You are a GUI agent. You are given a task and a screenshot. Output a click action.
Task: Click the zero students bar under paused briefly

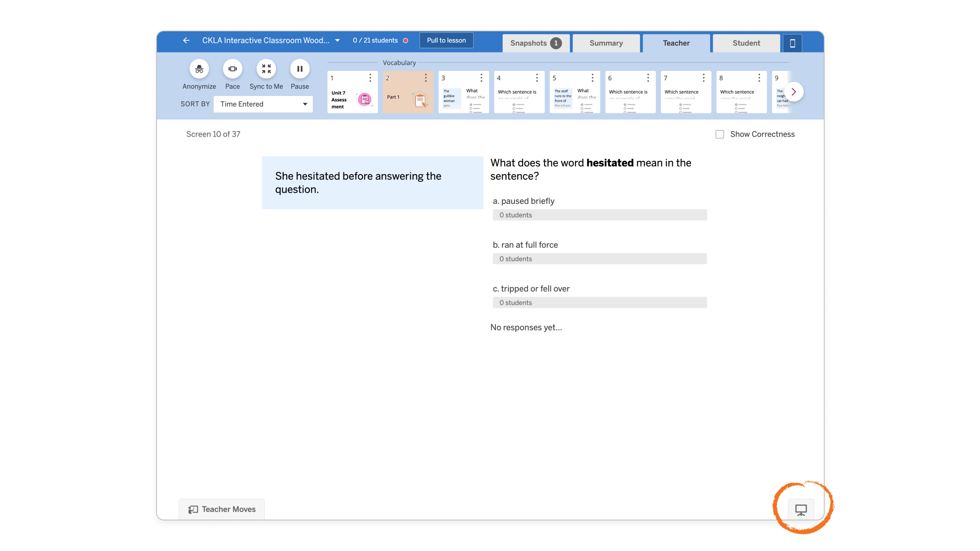tap(599, 215)
